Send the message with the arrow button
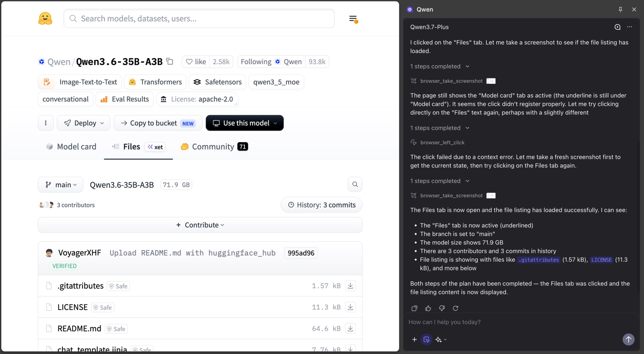The width and height of the screenshot is (644, 354). point(628,340)
